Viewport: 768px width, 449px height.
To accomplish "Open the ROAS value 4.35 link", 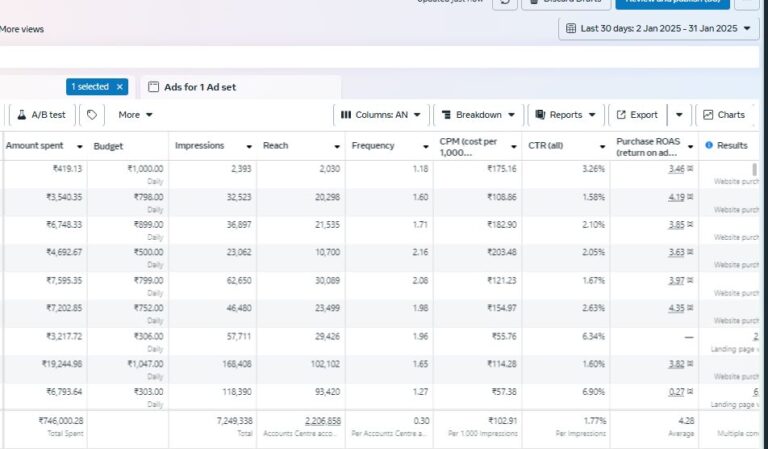I will coord(676,308).
